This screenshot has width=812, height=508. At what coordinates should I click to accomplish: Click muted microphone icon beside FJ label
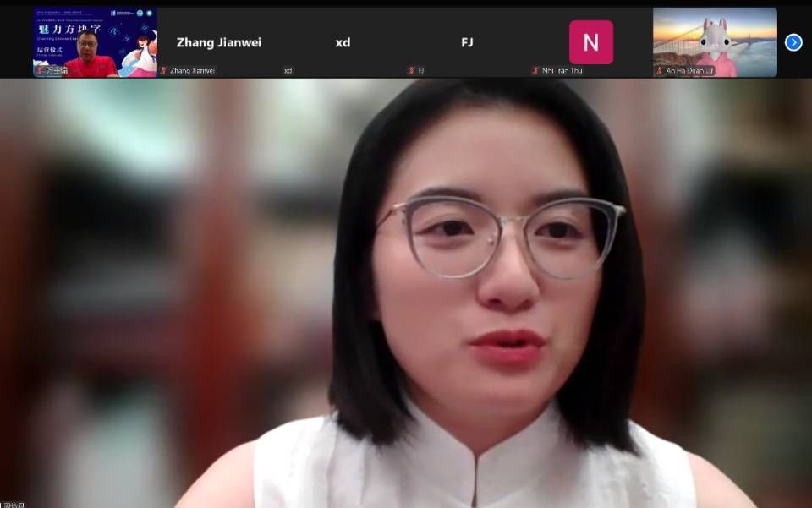point(412,71)
